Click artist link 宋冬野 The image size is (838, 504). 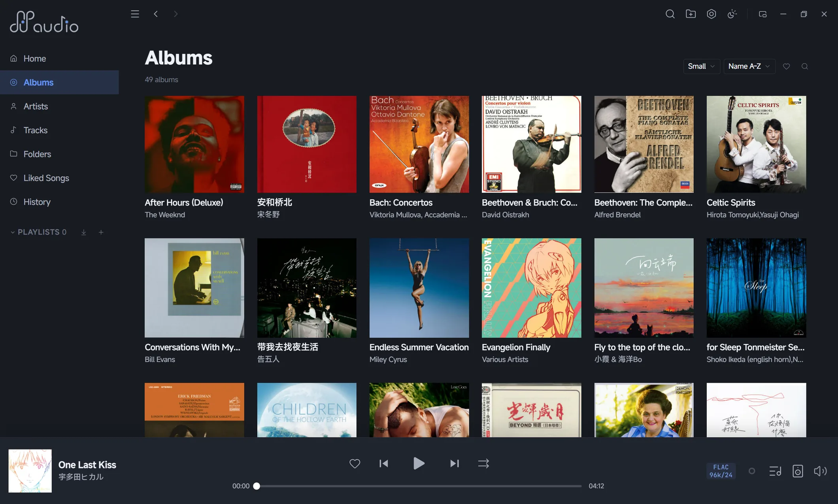click(268, 215)
